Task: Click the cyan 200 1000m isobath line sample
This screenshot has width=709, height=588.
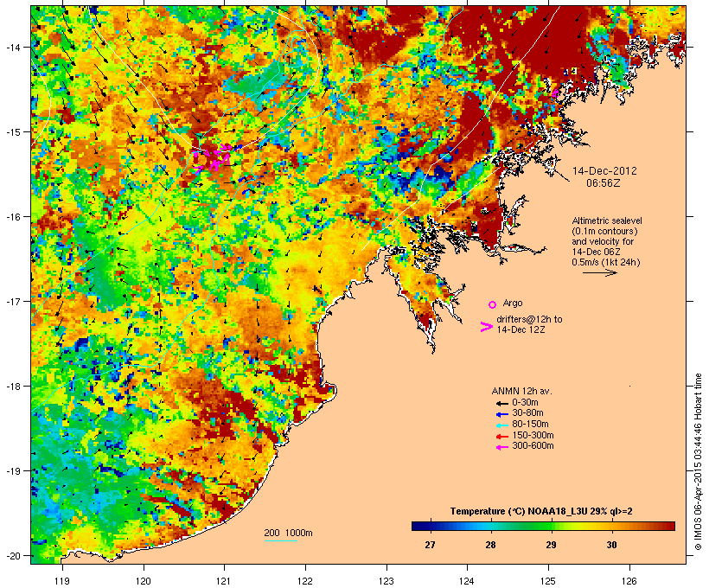Action: click(280, 540)
